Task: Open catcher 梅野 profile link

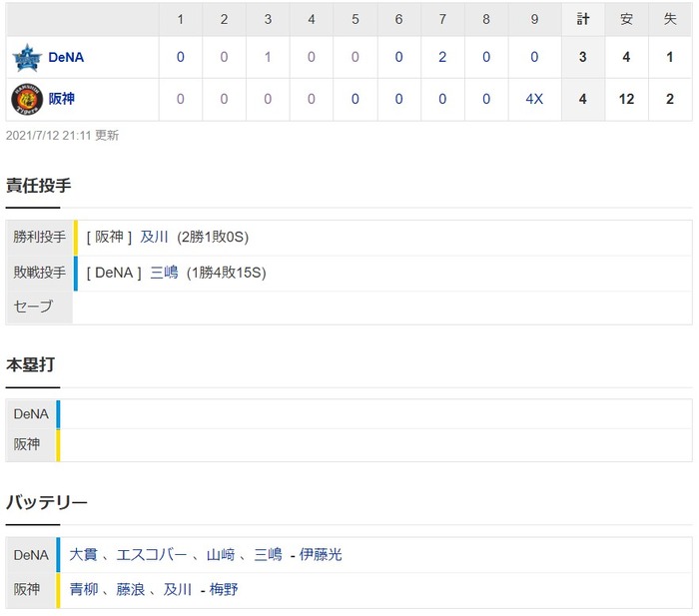Action: pyautogui.click(x=224, y=590)
